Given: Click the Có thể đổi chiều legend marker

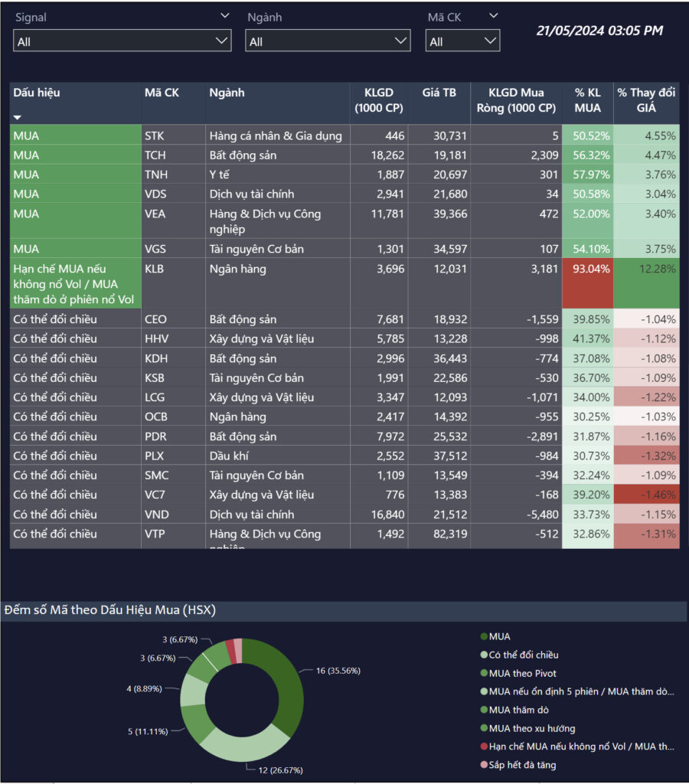Looking at the screenshot, I should [484, 655].
